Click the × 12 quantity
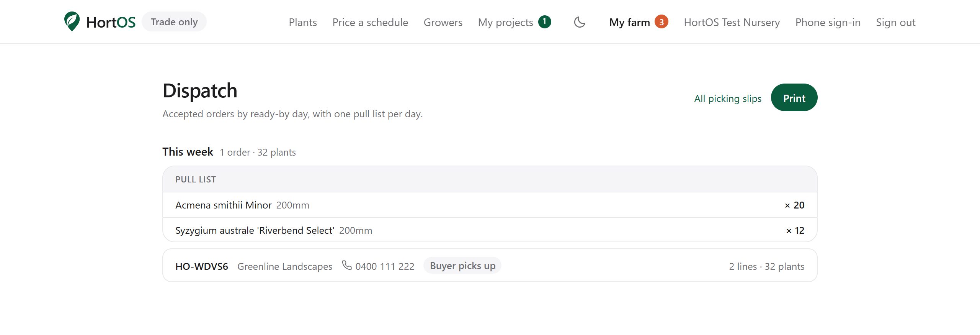 tap(795, 230)
